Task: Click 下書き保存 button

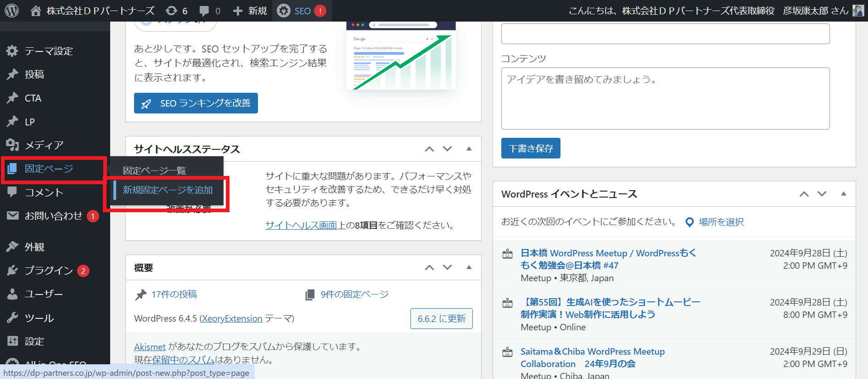Action: coord(531,148)
